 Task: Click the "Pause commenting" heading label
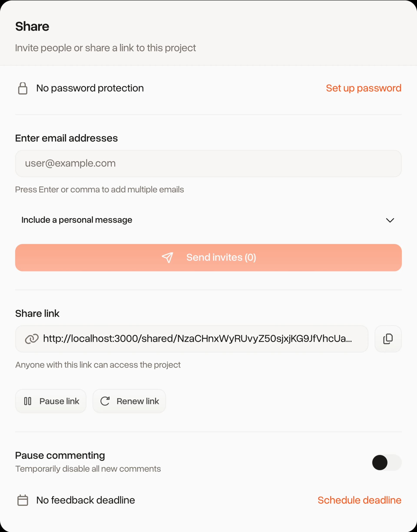60,455
